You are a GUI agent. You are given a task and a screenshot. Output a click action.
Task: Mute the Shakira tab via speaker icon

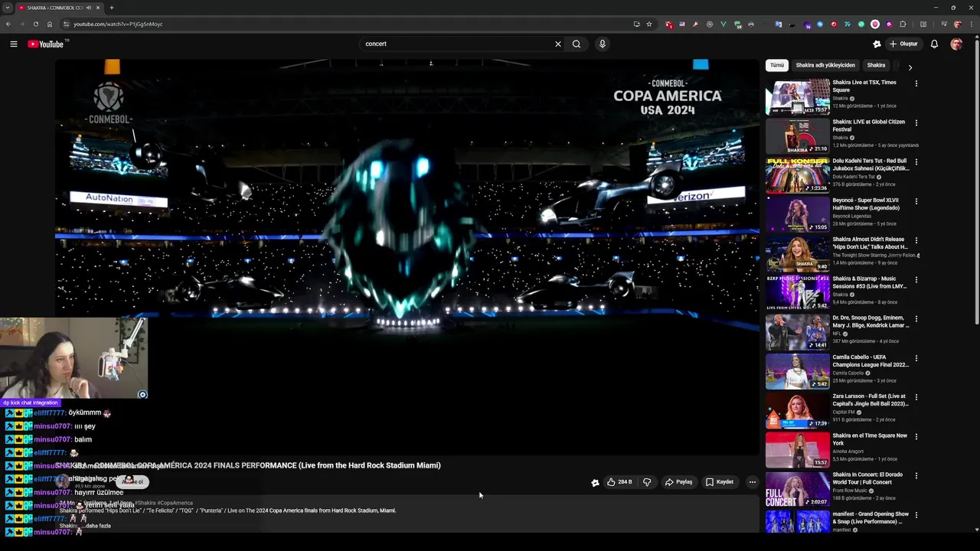click(x=89, y=8)
